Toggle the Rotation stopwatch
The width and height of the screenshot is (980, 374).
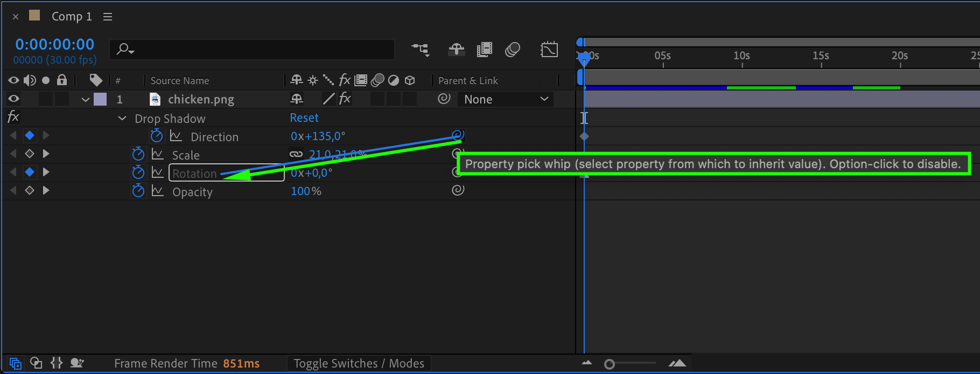(x=138, y=172)
